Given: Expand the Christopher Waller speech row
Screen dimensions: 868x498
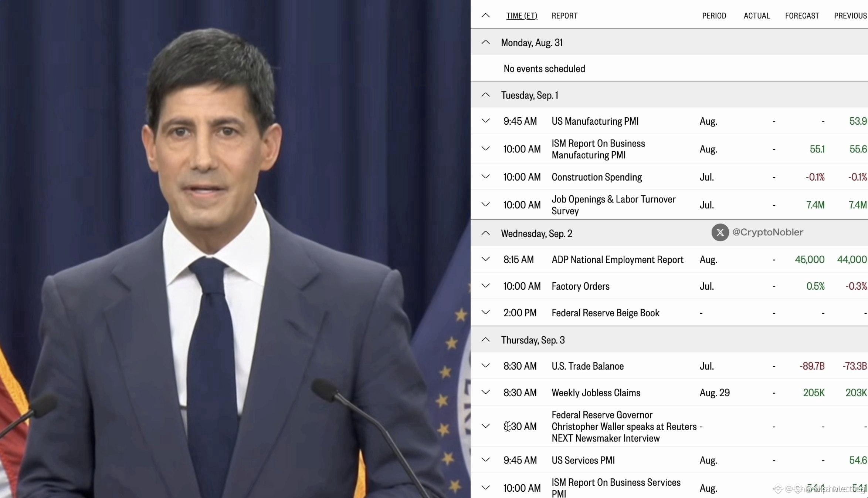Looking at the screenshot, I should click(485, 426).
